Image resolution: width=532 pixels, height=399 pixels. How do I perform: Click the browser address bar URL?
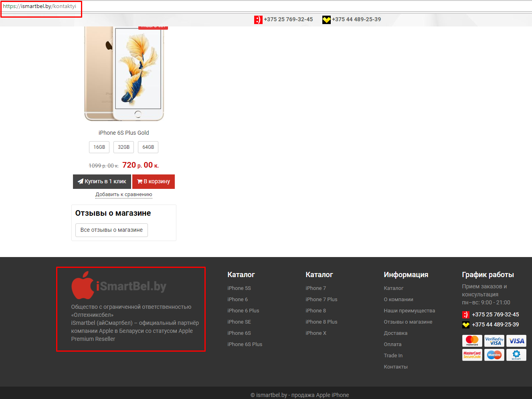click(x=39, y=6)
